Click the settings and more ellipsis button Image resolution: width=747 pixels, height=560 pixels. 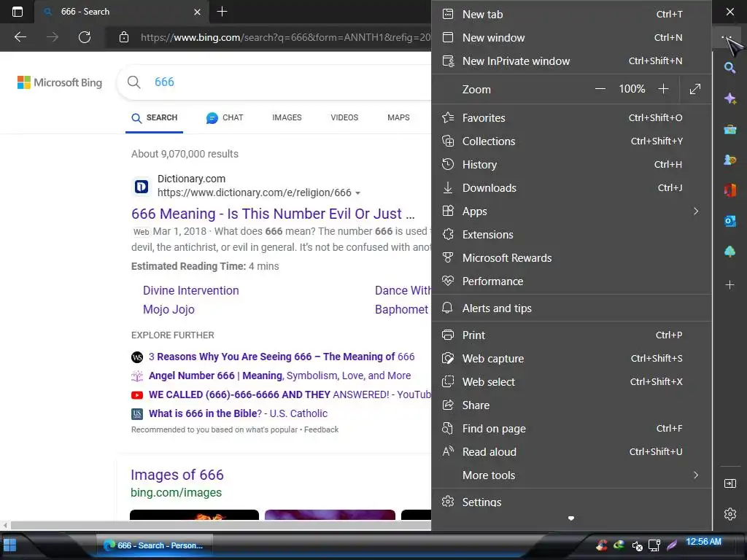(727, 37)
